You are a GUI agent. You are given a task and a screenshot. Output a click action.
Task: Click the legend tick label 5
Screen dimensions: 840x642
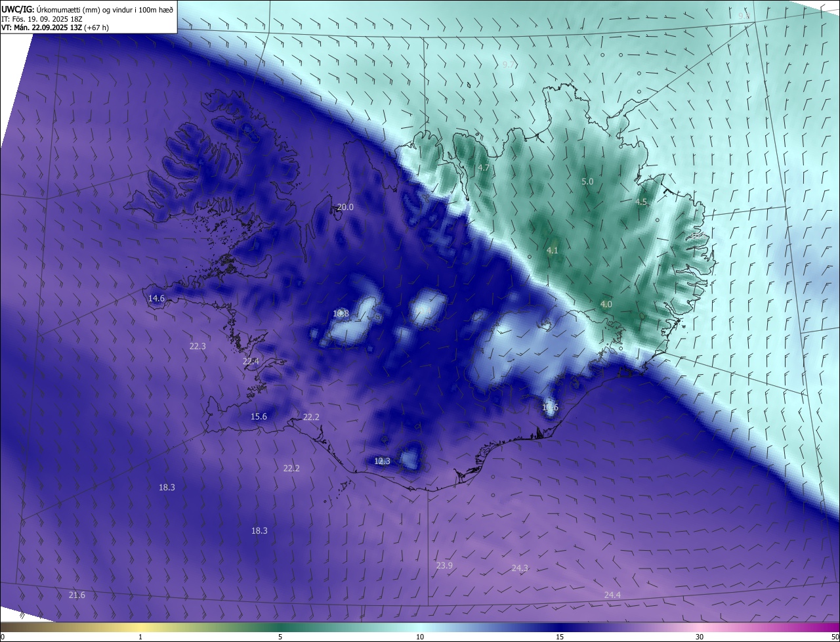(280, 637)
